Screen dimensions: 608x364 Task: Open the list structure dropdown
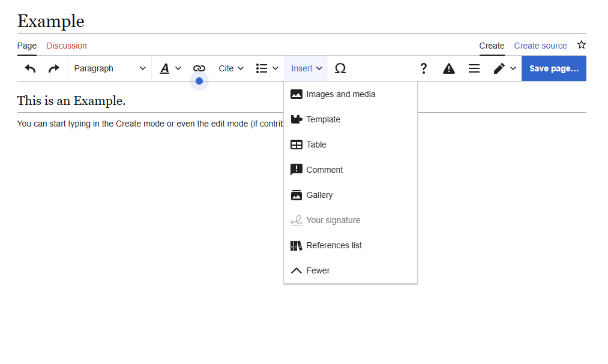click(x=267, y=68)
